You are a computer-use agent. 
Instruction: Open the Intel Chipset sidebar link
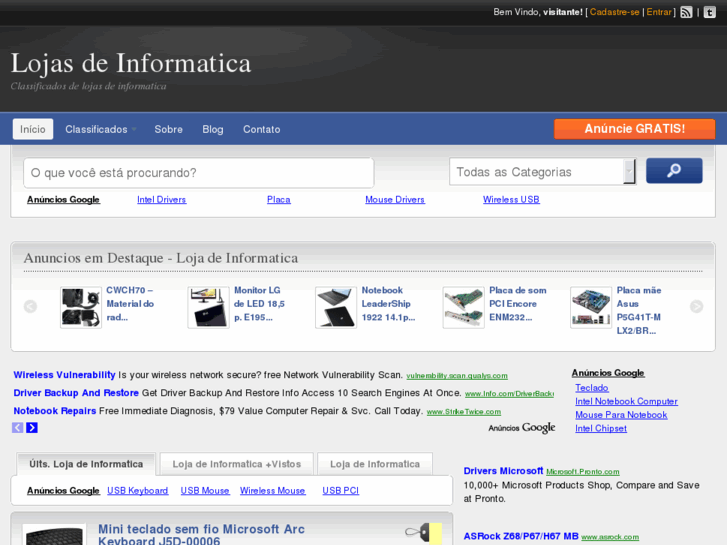[600, 428]
